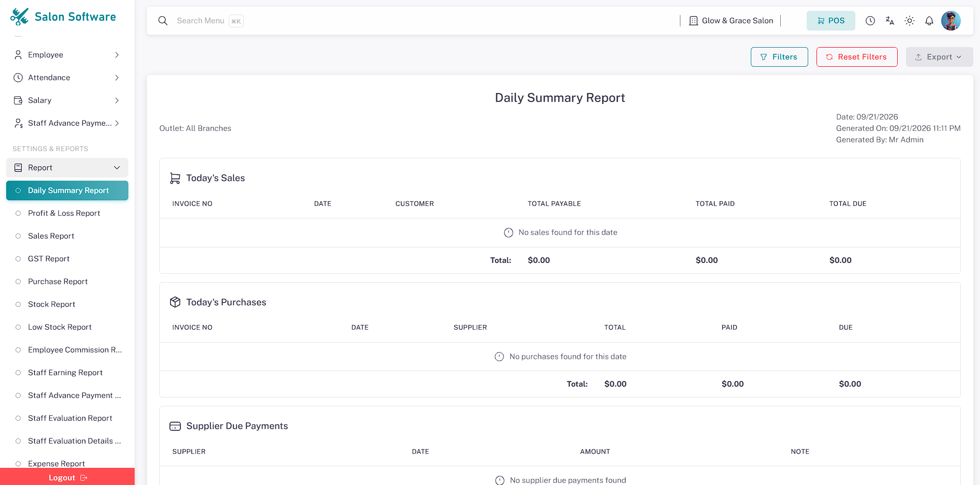This screenshot has height=485, width=980.
Task: Click the Glow & Grace Salon name
Action: click(x=737, y=21)
